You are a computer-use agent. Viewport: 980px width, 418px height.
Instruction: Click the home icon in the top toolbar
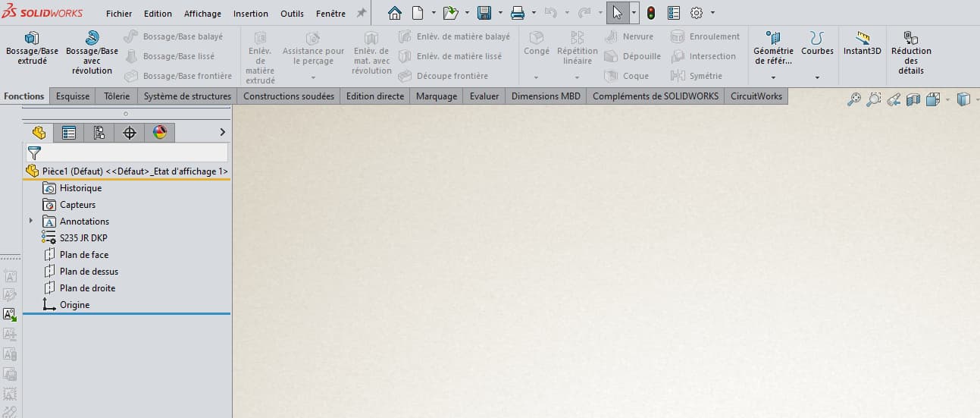395,13
